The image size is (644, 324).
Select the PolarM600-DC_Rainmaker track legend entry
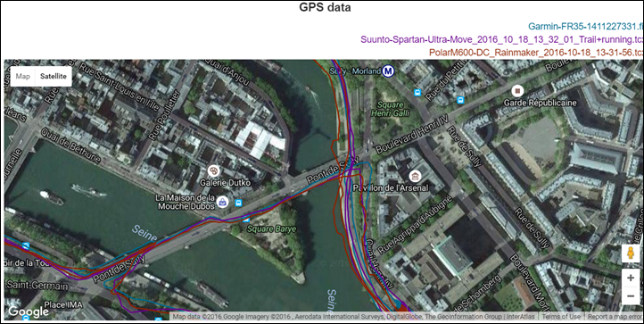pos(536,53)
